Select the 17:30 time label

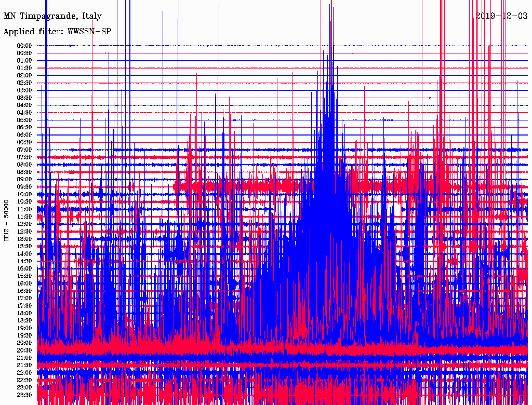(x=24, y=306)
